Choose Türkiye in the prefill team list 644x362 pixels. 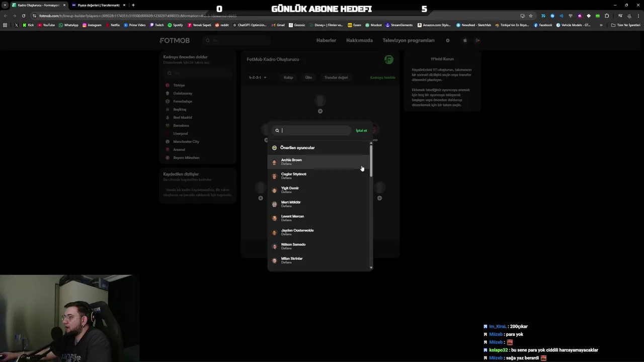[x=198, y=85]
